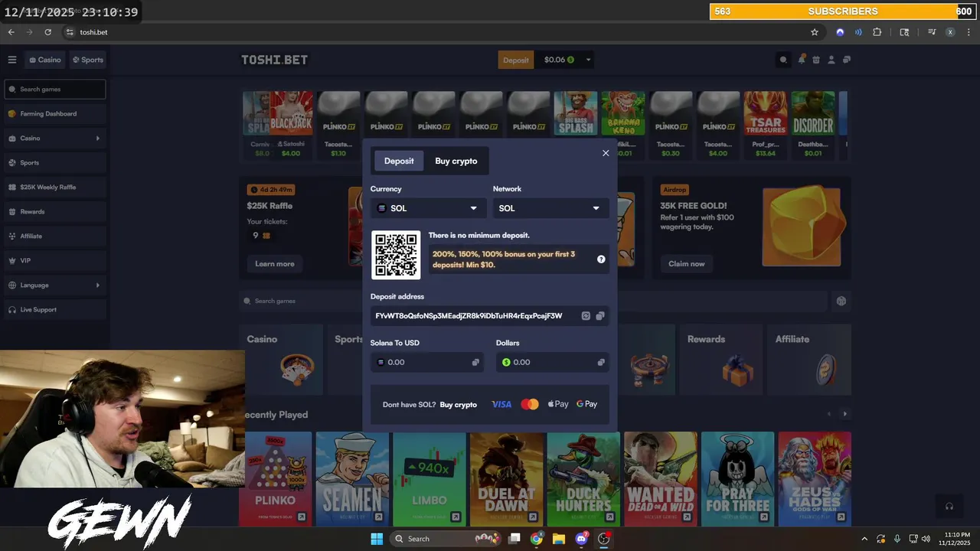Image resolution: width=980 pixels, height=551 pixels.
Task: Switch to the Buy crypto tab
Action: point(456,161)
